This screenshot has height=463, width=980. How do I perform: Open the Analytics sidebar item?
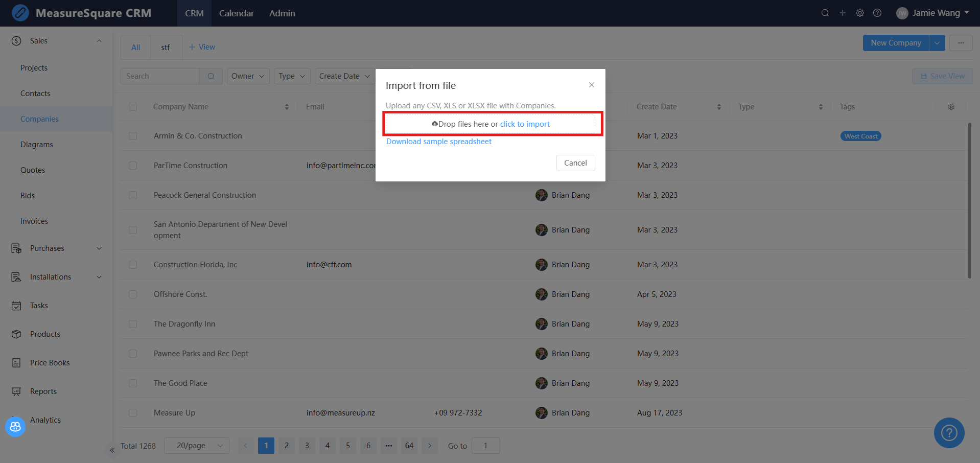coord(45,420)
